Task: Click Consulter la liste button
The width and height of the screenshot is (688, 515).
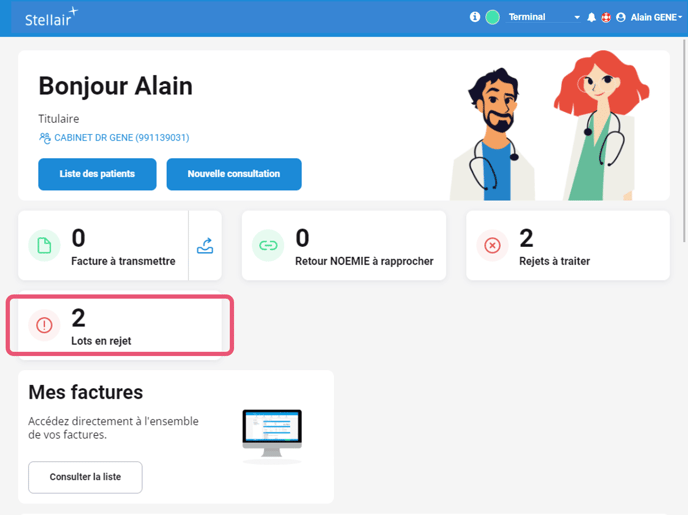Action: point(85,477)
